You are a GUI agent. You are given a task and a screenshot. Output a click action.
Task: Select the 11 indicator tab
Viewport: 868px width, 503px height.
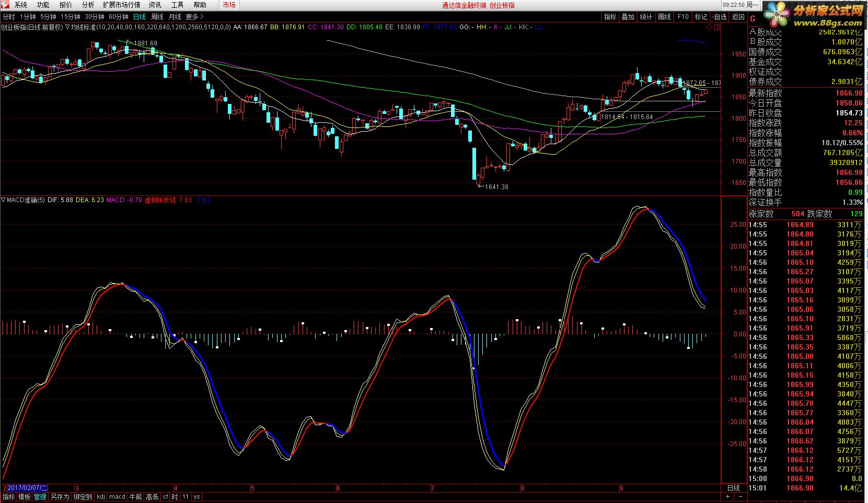[186, 497]
